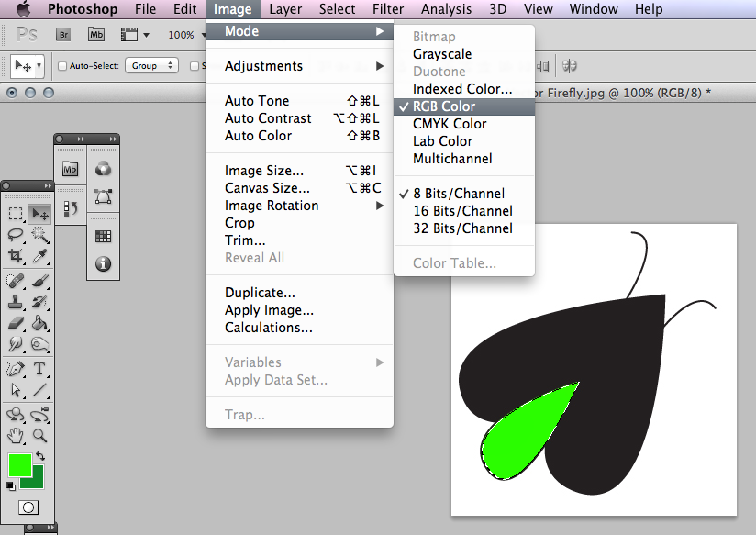Convert image to Lab Color
This screenshot has height=535, width=756.
click(464, 141)
